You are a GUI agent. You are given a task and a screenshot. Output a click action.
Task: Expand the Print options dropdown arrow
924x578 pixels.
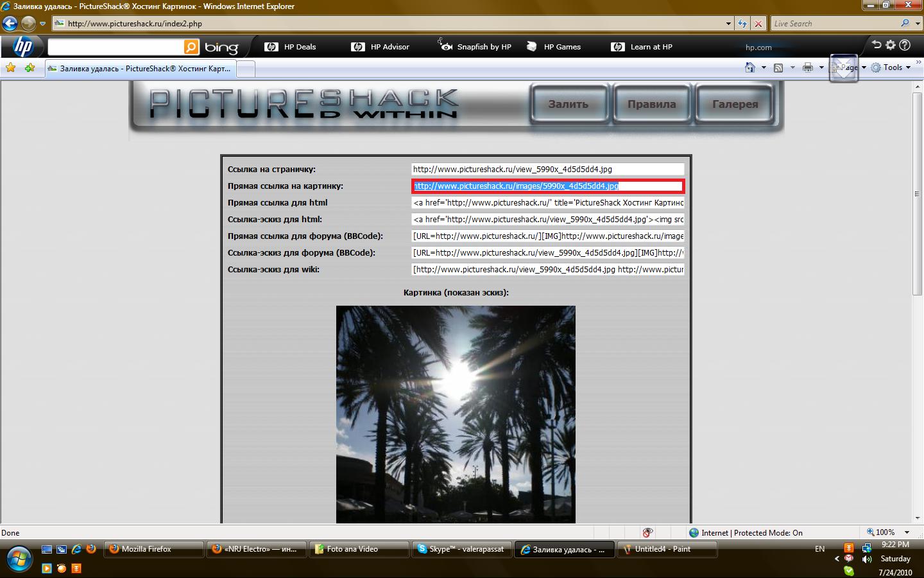[821, 67]
